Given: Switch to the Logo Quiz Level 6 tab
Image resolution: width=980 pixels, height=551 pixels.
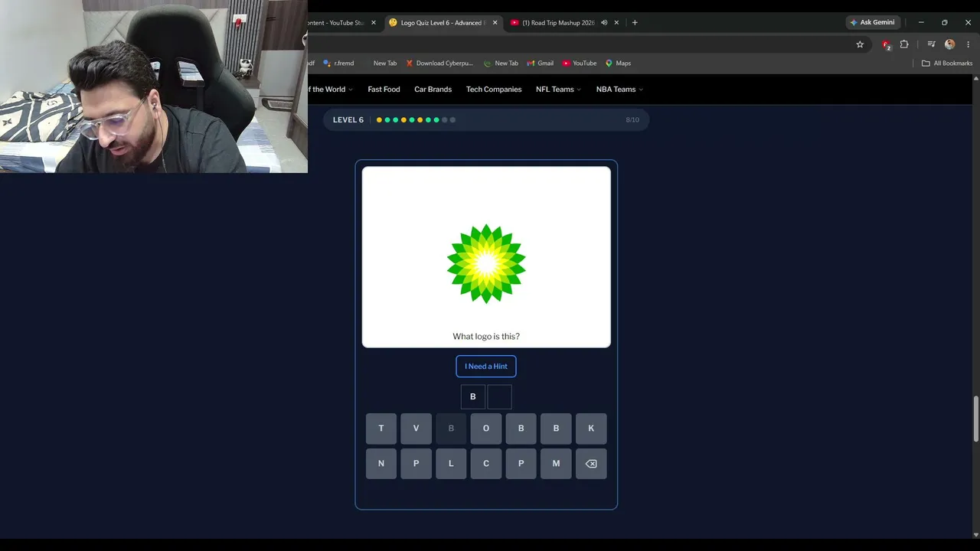Looking at the screenshot, I should pyautogui.click(x=443, y=23).
